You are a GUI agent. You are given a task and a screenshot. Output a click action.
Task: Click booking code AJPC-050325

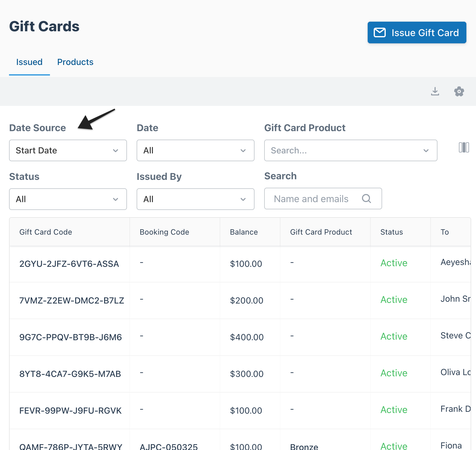[x=168, y=446]
